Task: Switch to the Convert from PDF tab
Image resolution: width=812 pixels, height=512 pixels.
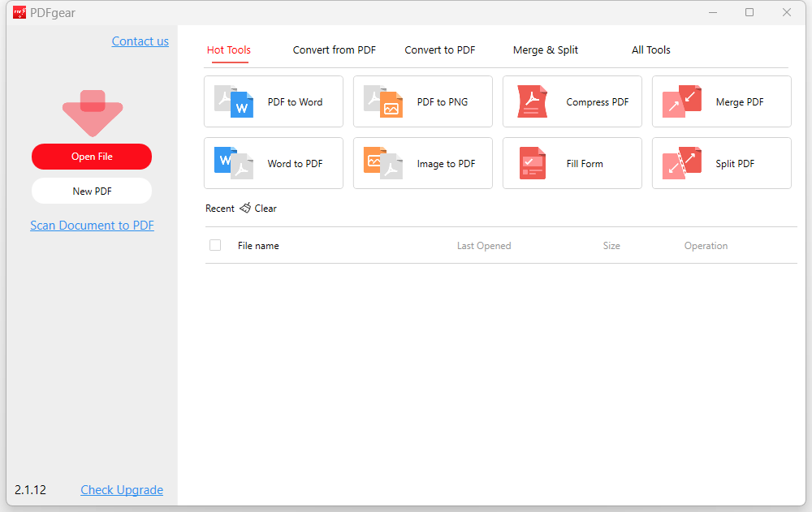Action: pyautogui.click(x=335, y=50)
